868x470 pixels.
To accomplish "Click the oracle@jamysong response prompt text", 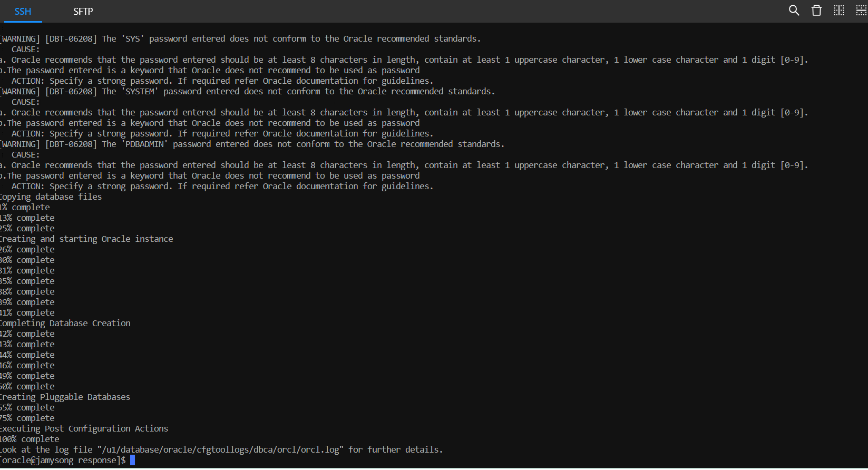I will click(63, 460).
